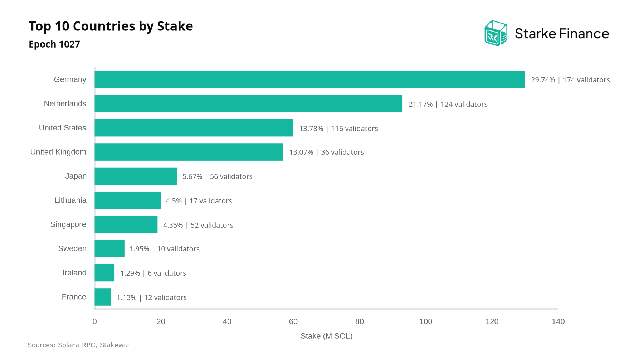Click the Stake (M SOL) axis title
Screen dimensions: 644x358
click(327, 336)
